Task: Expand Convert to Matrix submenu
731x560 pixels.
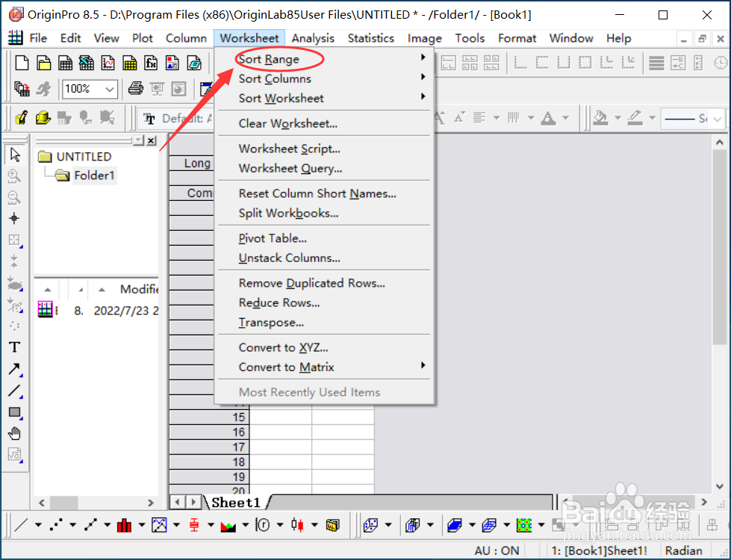Action: tap(325, 367)
